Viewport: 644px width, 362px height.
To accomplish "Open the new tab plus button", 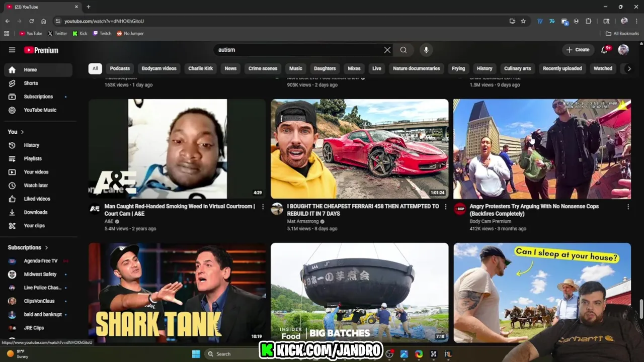I will pyautogui.click(x=89, y=7).
